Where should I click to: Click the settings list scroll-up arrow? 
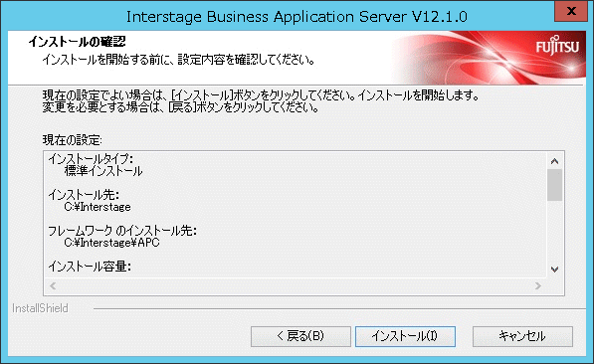pos(554,161)
